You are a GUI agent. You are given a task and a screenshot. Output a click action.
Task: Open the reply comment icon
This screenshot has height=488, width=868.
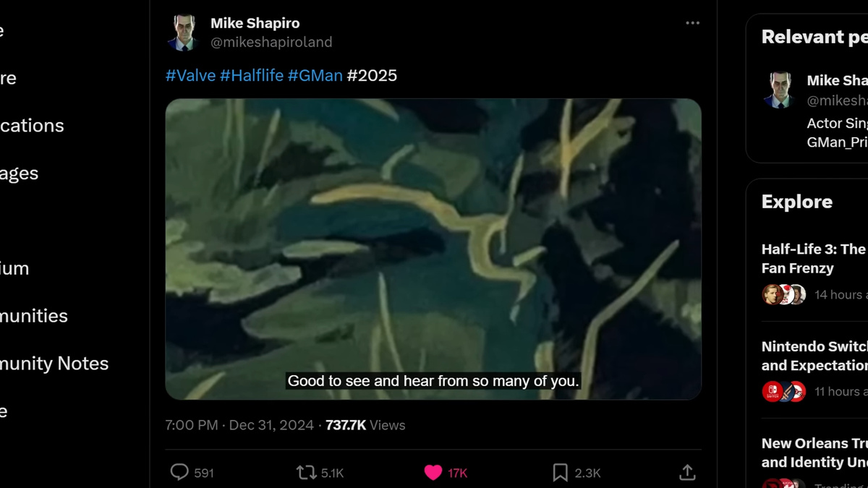(179, 473)
